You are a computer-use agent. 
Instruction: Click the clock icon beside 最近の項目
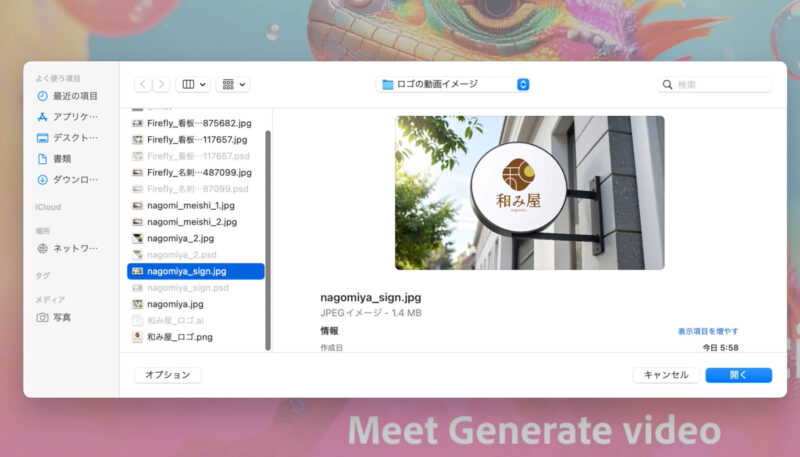[x=42, y=96]
